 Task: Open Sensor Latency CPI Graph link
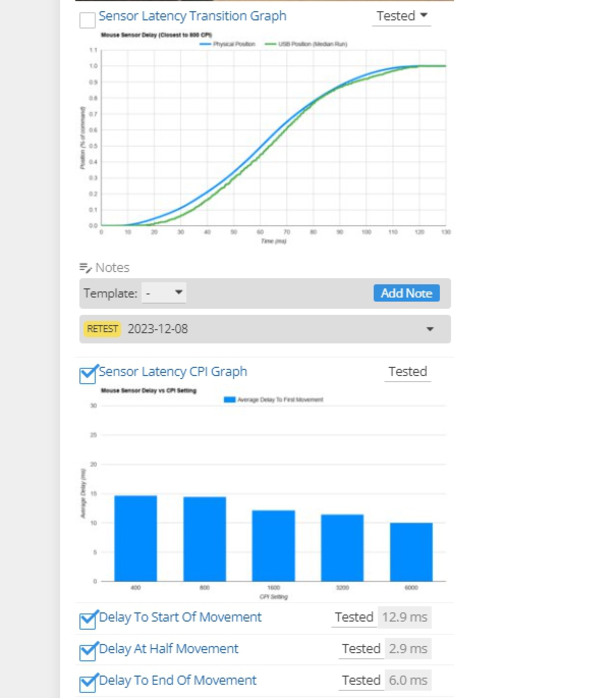pyautogui.click(x=173, y=371)
